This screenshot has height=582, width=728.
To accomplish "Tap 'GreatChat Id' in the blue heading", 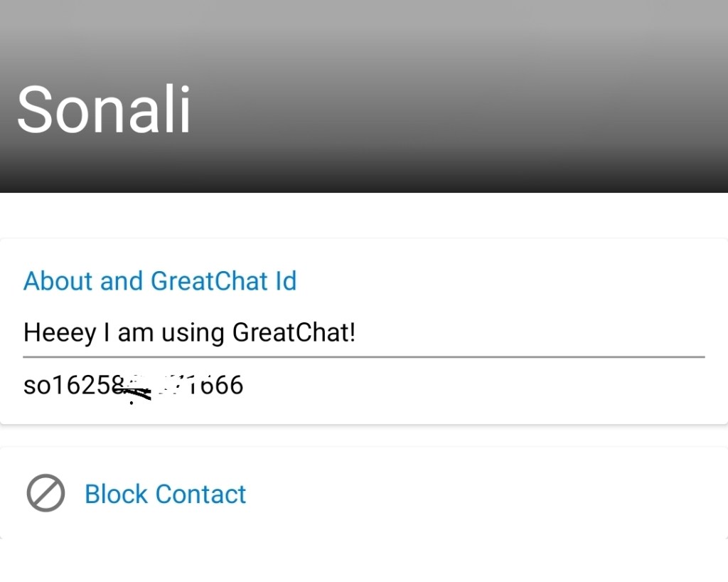I will pos(223,281).
